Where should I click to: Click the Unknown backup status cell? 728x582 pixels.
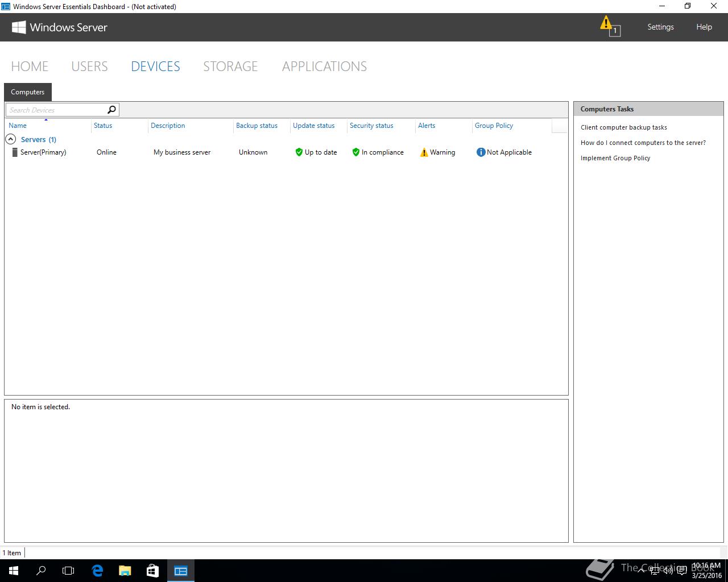point(253,152)
